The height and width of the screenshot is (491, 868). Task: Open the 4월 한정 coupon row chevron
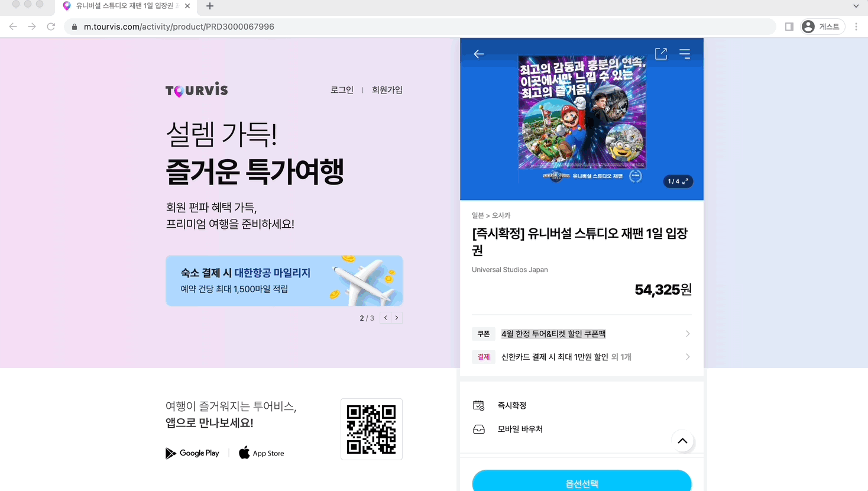tap(688, 334)
